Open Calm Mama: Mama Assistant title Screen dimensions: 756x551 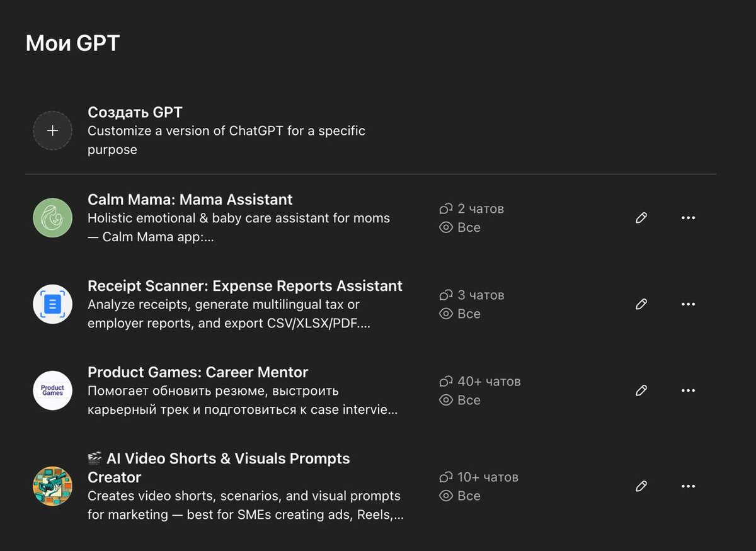190,200
